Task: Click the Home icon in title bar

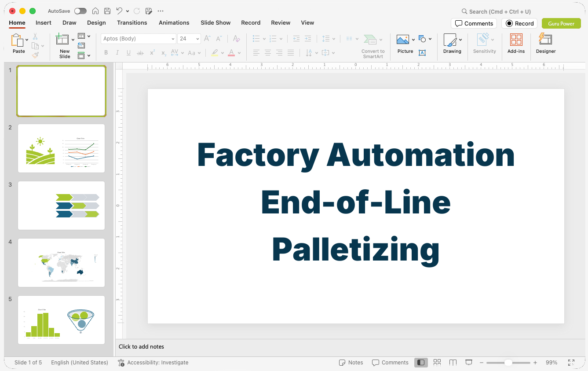Action: [x=95, y=11]
